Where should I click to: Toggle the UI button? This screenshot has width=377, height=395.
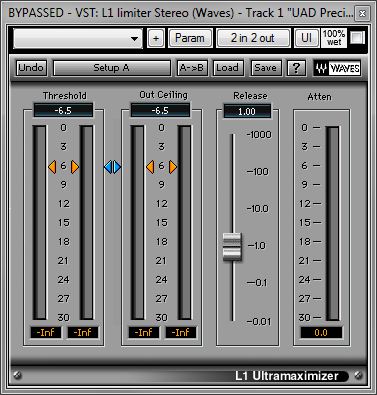pyautogui.click(x=306, y=38)
